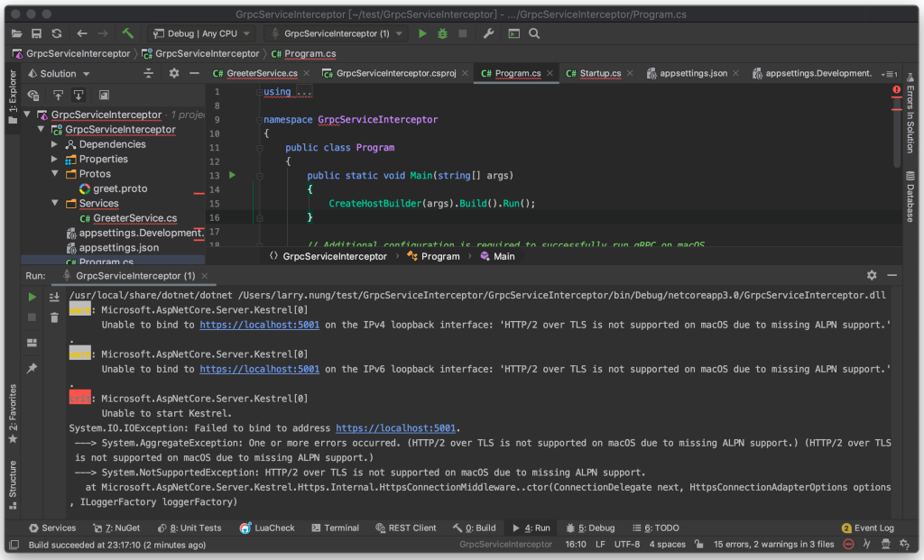The width and height of the screenshot is (924, 560).
Task: Collapse the Protos folder
Action: [54, 173]
